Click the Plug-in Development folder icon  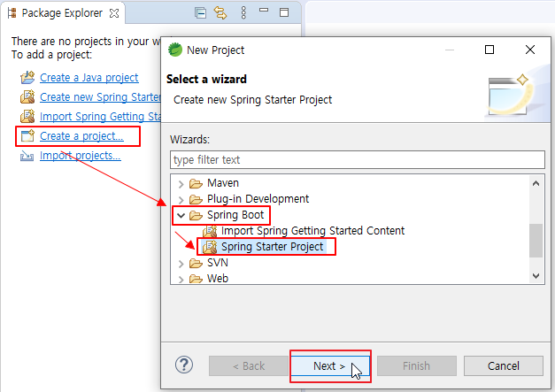(x=196, y=199)
